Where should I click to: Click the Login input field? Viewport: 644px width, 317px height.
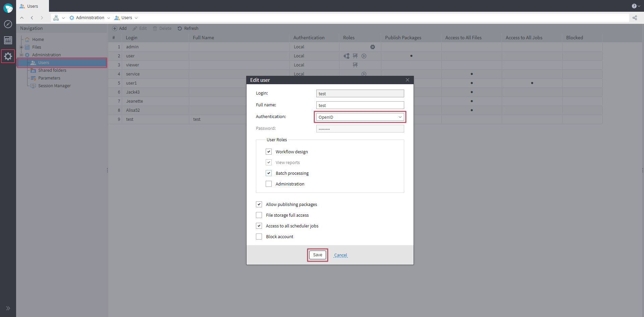[x=360, y=94]
